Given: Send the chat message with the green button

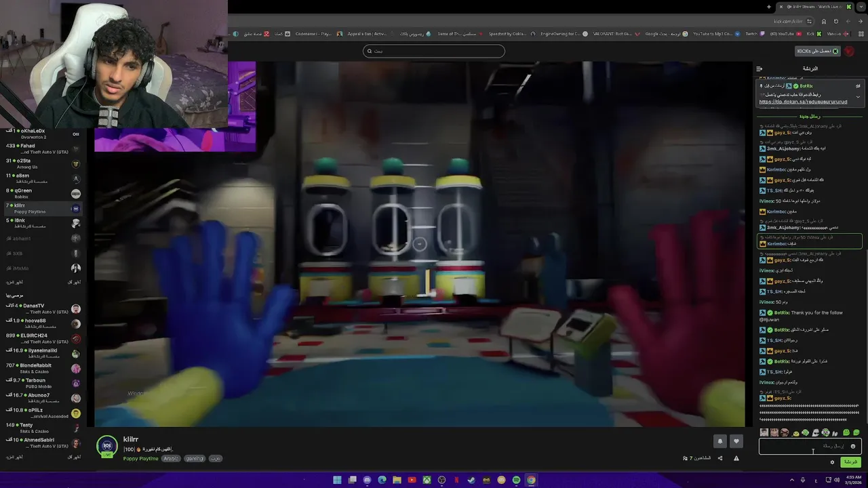Looking at the screenshot, I should [x=850, y=462].
